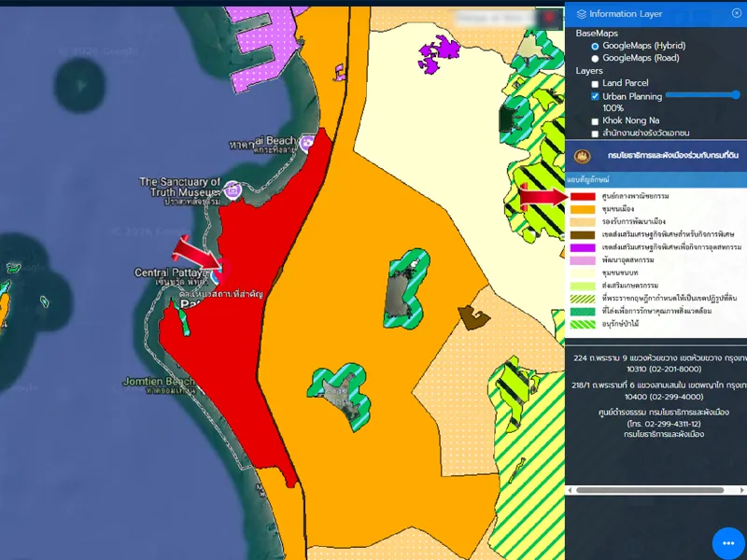Click the location pin at Central Pattaya
747x560 pixels.
(x=217, y=274)
